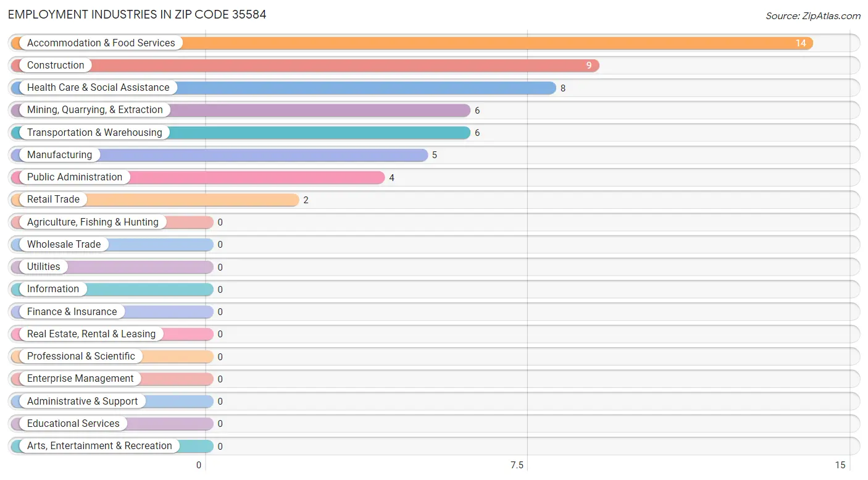868x480 pixels.
Task: Click the chart title Employment Industries in Zip Code 35584
Action: point(137,14)
